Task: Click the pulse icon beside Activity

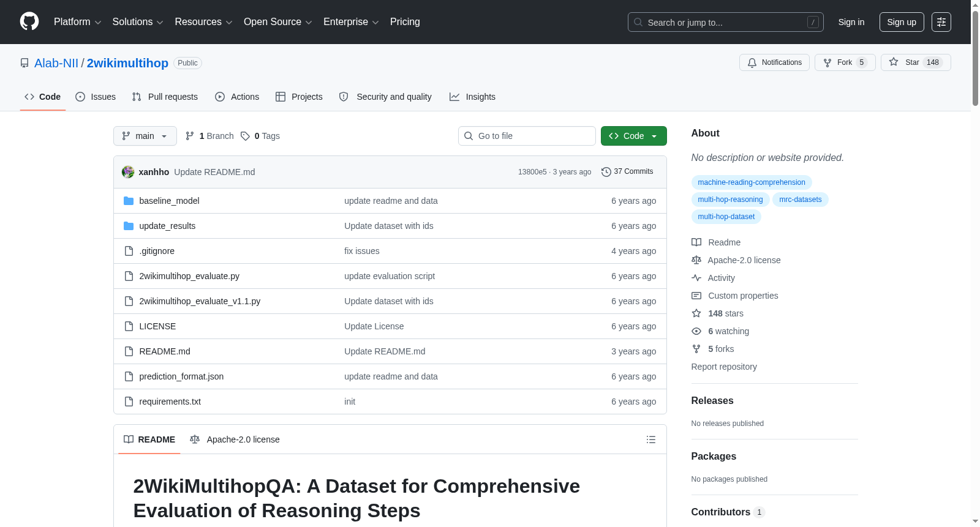Action: coord(696,278)
